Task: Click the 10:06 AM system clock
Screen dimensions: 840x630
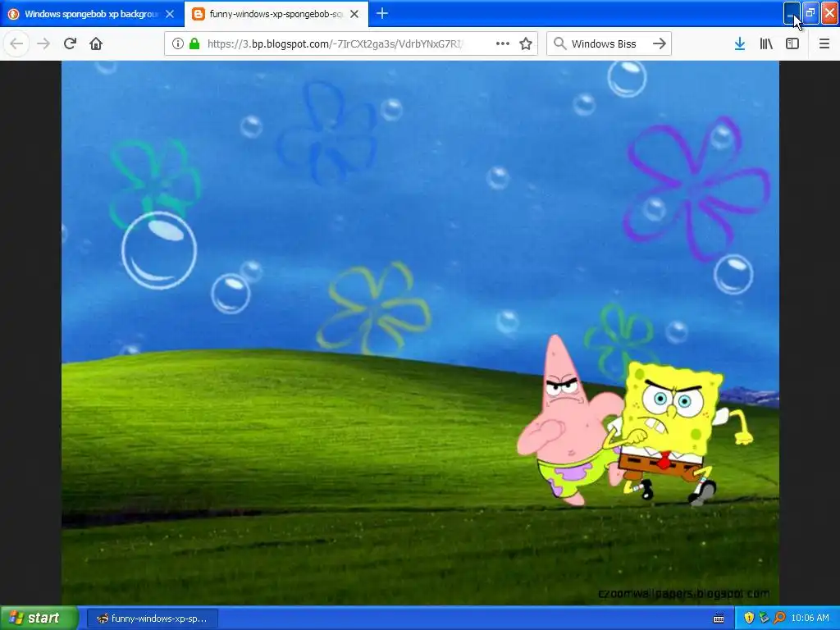Action: (x=810, y=619)
